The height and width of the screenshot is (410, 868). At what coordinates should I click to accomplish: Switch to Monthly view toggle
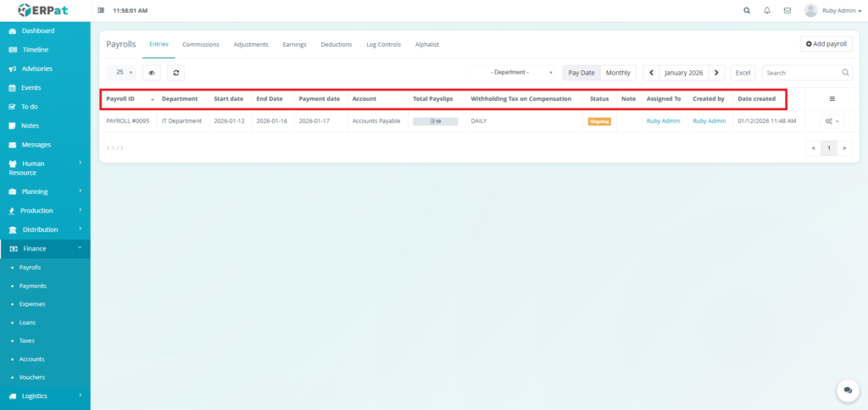618,73
